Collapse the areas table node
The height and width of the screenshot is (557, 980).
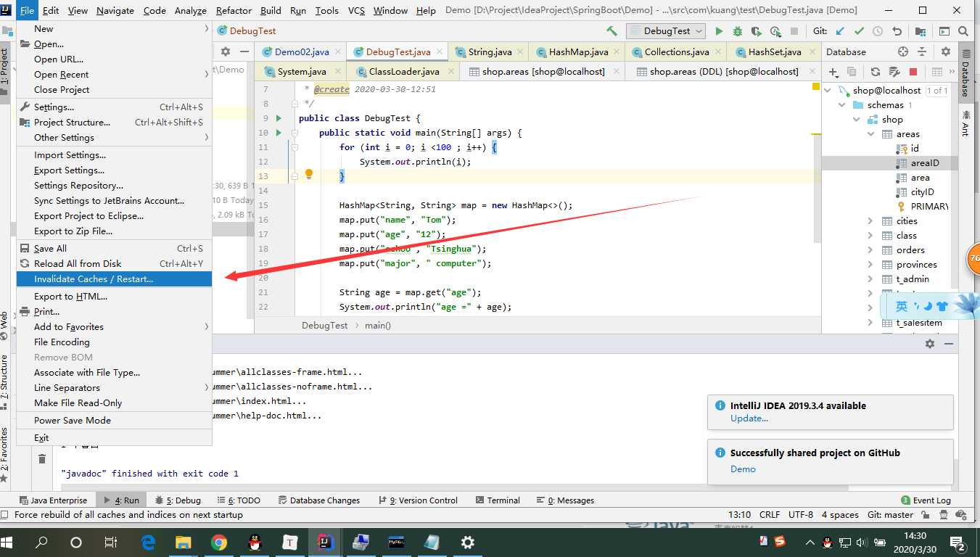tap(870, 133)
